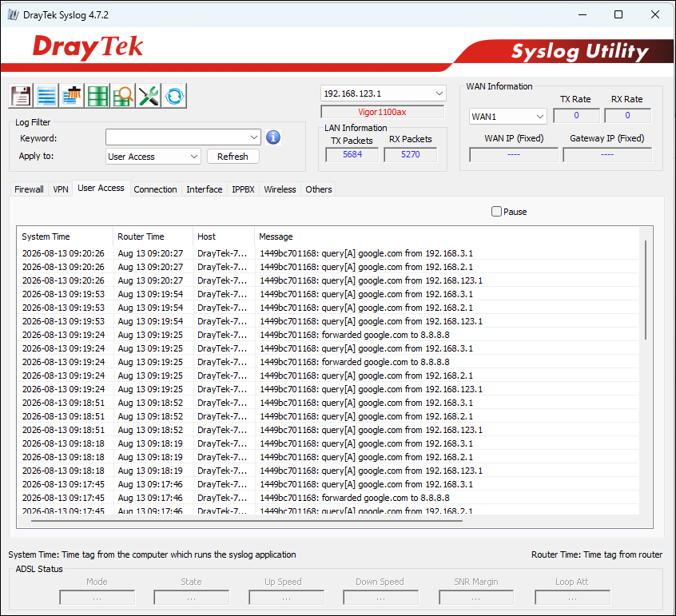Viewport: 676px width, 616px height.
Task: Click the RX Packets value 5270
Action: pos(411,154)
